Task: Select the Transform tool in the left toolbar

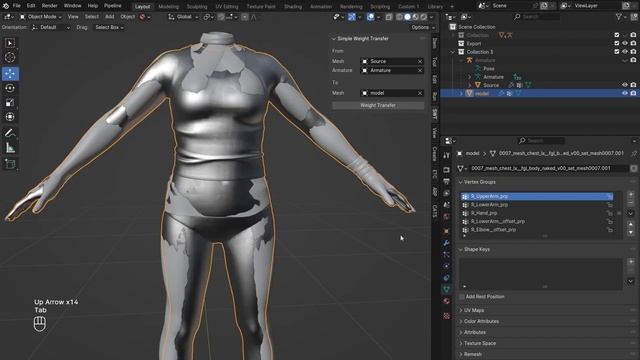Action: click(10, 117)
